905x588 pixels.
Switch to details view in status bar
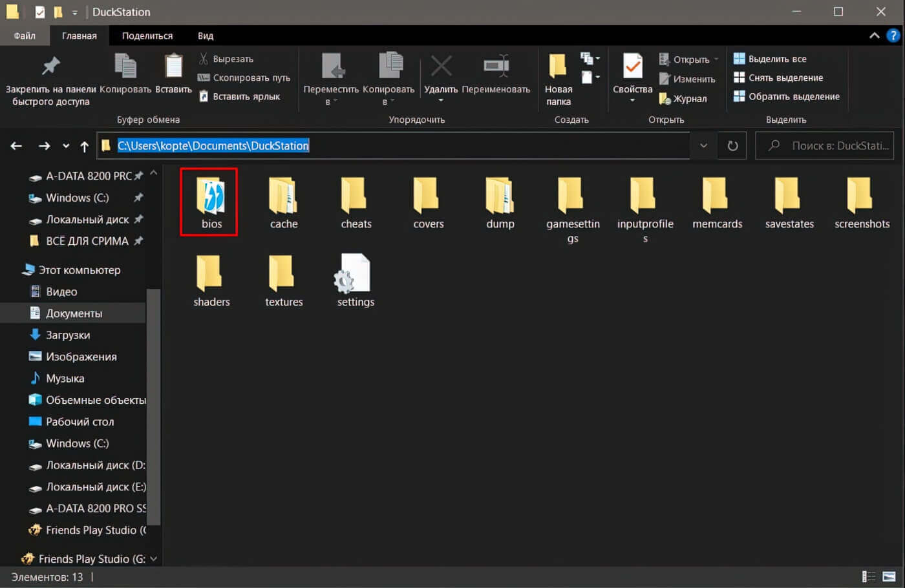pyautogui.click(x=869, y=576)
